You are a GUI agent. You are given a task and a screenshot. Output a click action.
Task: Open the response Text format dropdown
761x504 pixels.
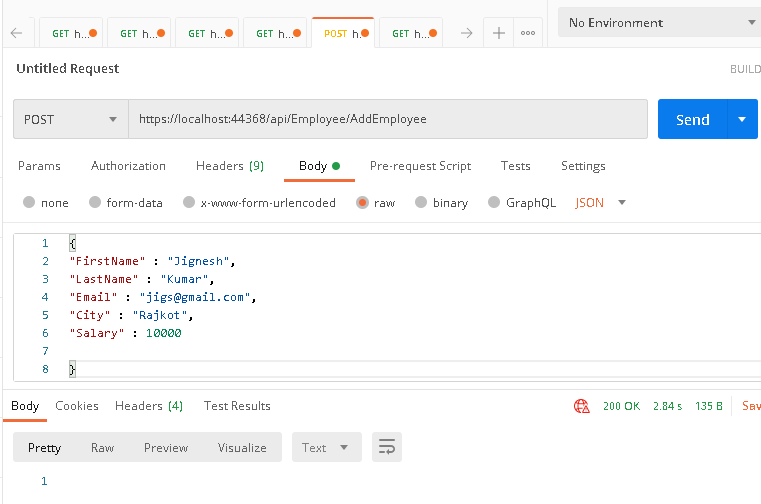tap(326, 447)
